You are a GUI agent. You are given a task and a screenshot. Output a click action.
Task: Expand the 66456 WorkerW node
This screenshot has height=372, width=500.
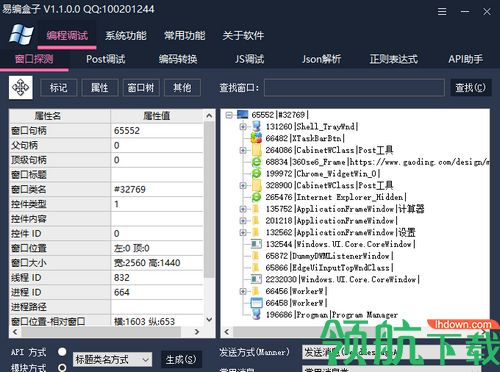point(243,291)
